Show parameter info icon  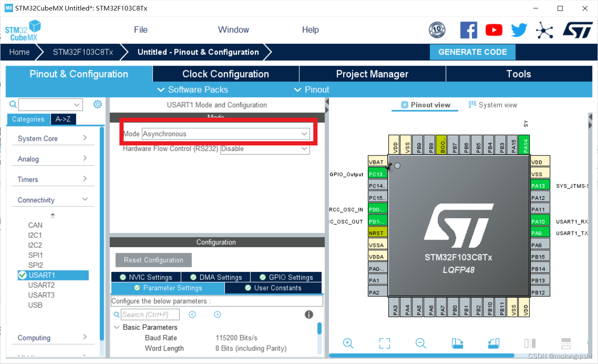309,314
